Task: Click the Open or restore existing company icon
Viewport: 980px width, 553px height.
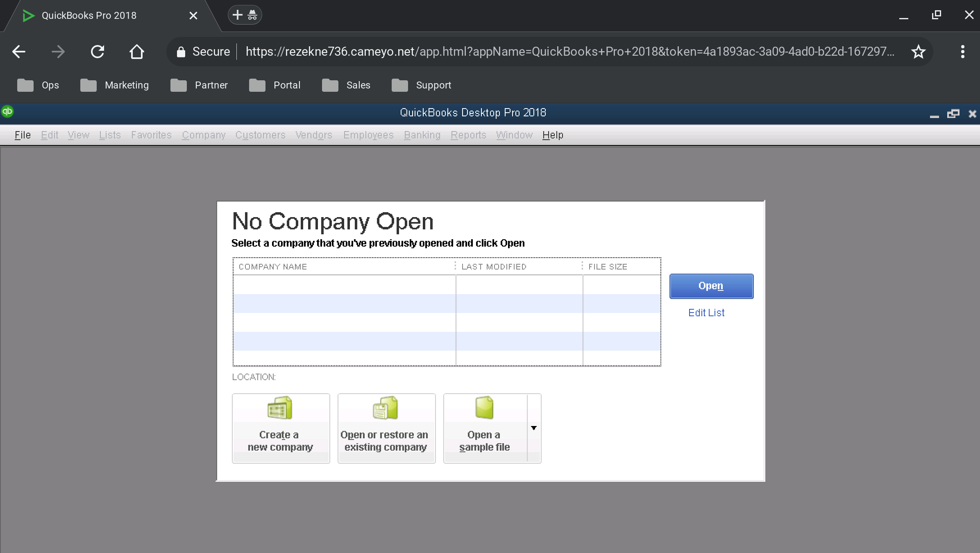Action: [x=386, y=408]
